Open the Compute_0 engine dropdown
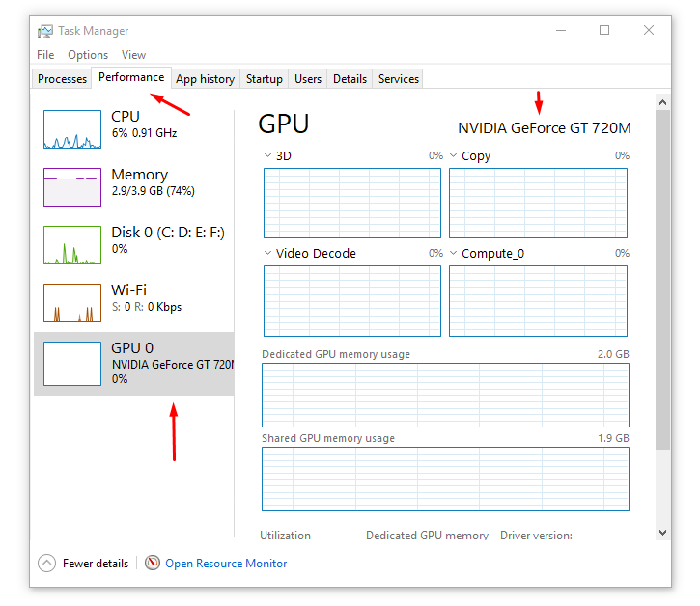The width and height of the screenshot is (700, 606). point(453,253)
